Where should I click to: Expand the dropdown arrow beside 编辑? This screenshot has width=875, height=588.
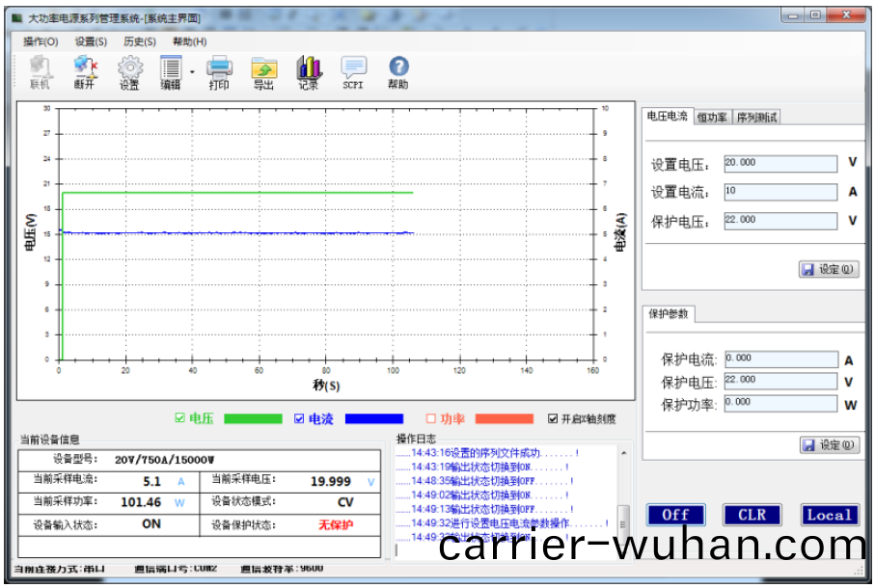[x=192, y=71]
